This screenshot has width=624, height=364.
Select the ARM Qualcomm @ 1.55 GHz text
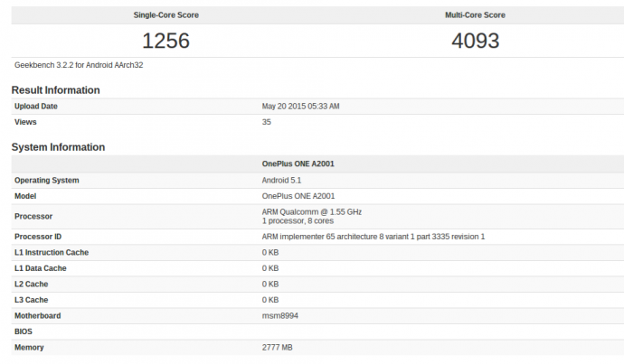click(311, 211)
